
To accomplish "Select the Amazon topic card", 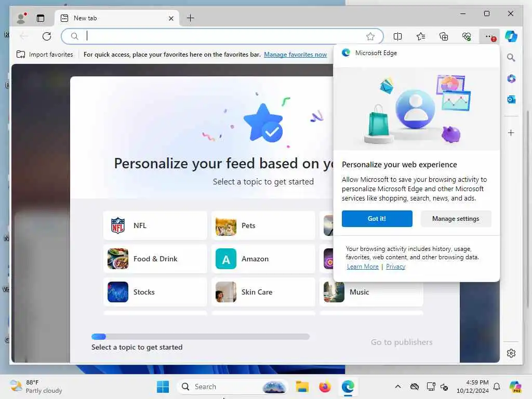I will coord(263,259).
